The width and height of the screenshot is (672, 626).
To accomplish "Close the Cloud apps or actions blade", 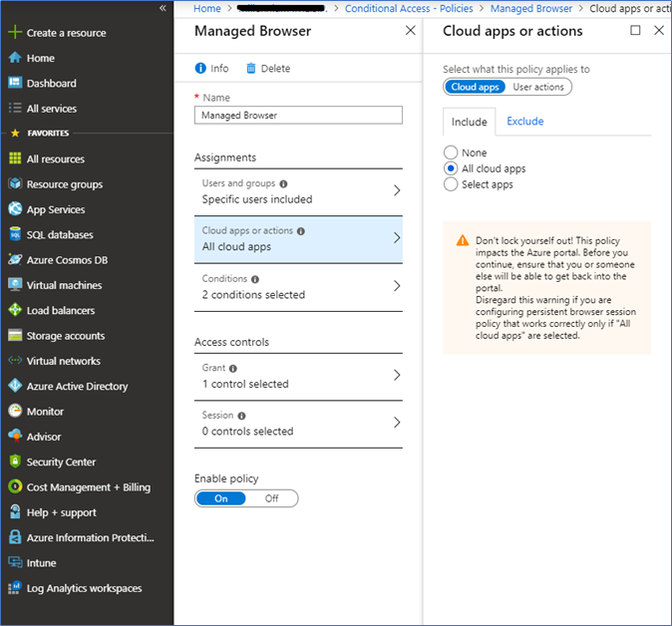I will tap(659, 30).
